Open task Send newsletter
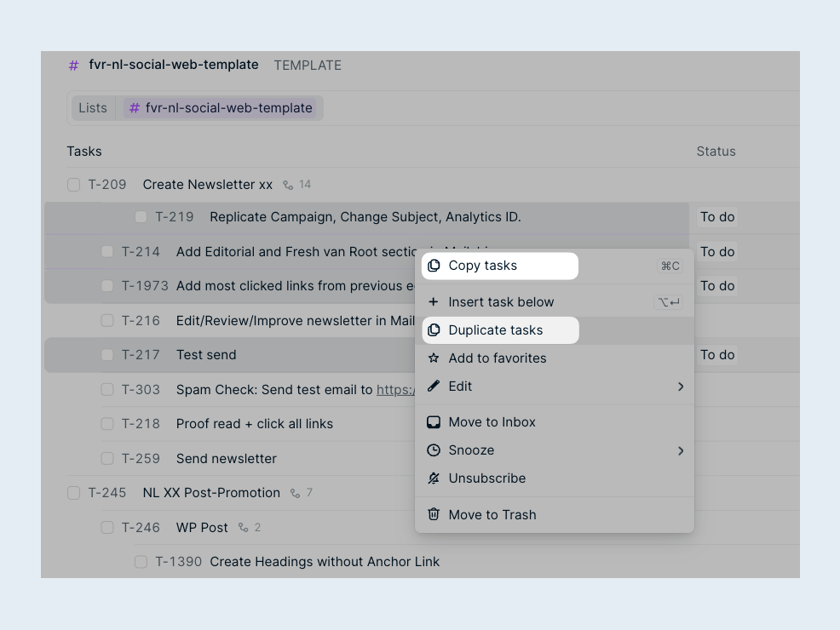The height and width of the screenshot is (630, 840). click(x=227, y=459)
